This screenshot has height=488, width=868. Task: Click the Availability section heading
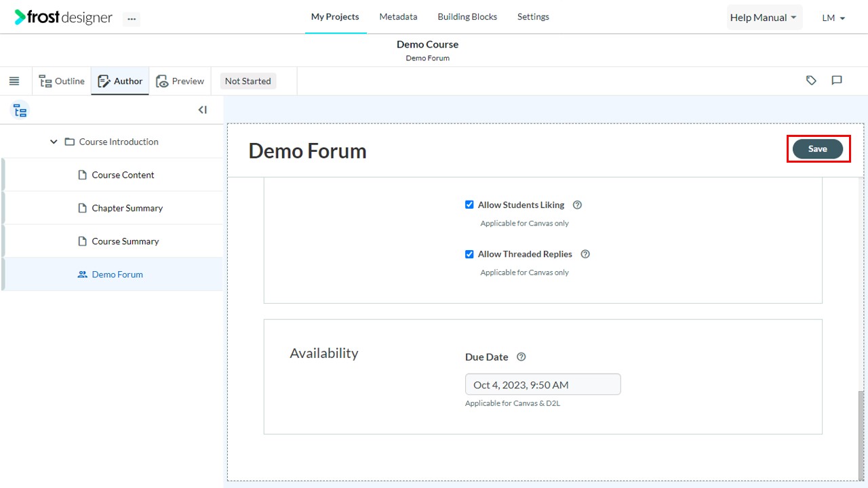pos(324,353)
